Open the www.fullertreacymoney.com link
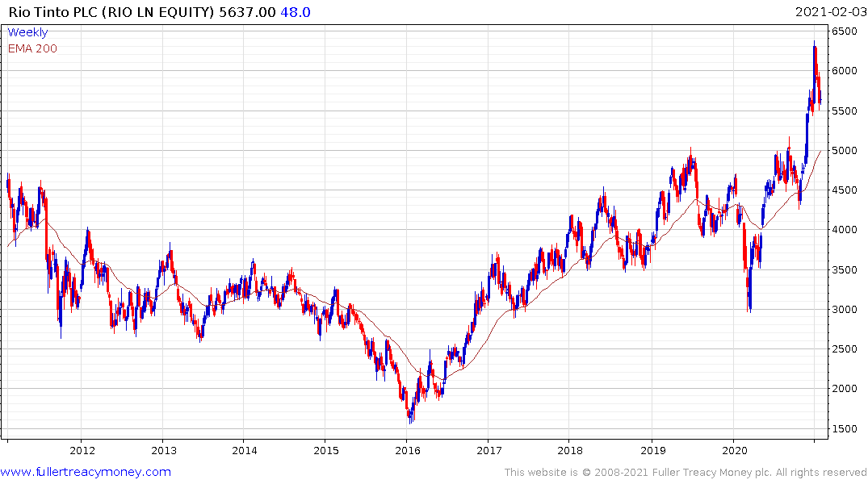This screenshot has height=484, width=868. [x=86, y=472]
